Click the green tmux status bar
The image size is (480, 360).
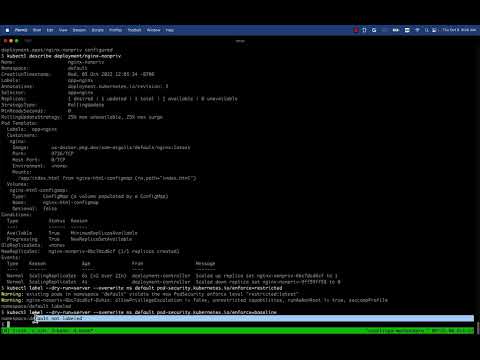tap(237, 331)
